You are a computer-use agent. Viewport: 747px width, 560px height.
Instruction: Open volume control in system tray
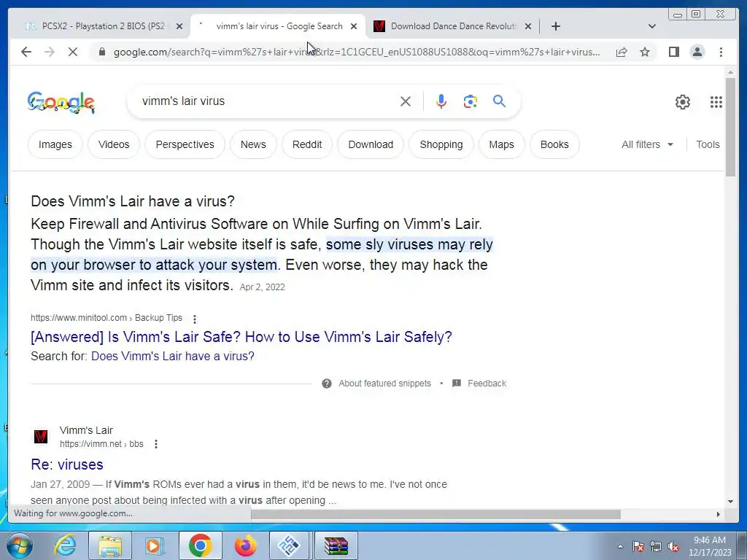click(673, 546)
